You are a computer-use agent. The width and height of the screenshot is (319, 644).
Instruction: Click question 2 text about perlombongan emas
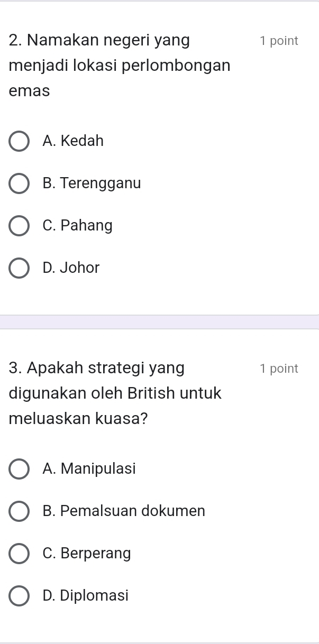pos(120,66)
